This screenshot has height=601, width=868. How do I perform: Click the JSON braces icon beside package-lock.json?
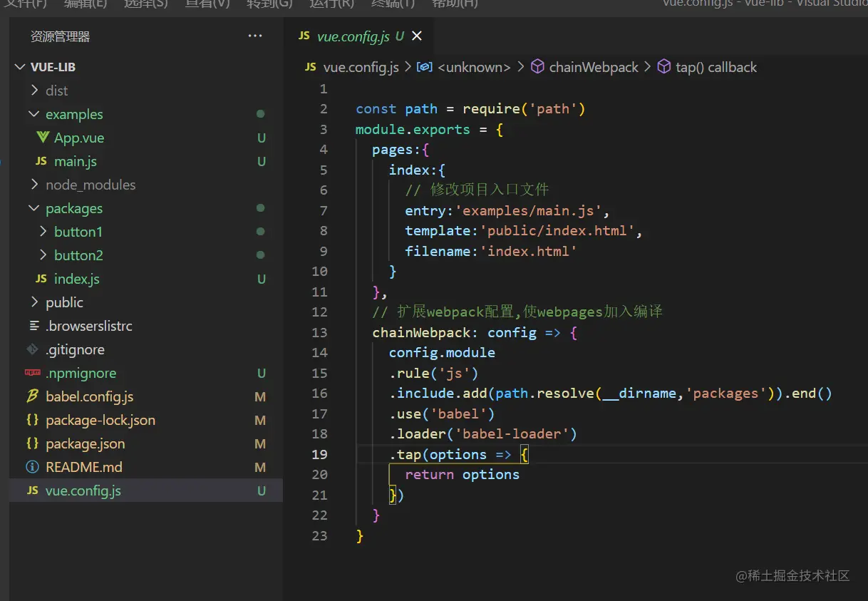point(32,420)
